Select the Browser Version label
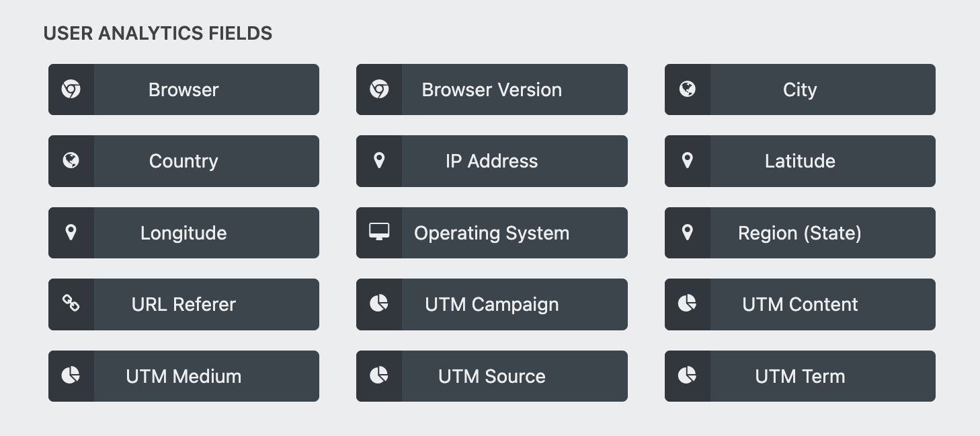 click(491, 89)
